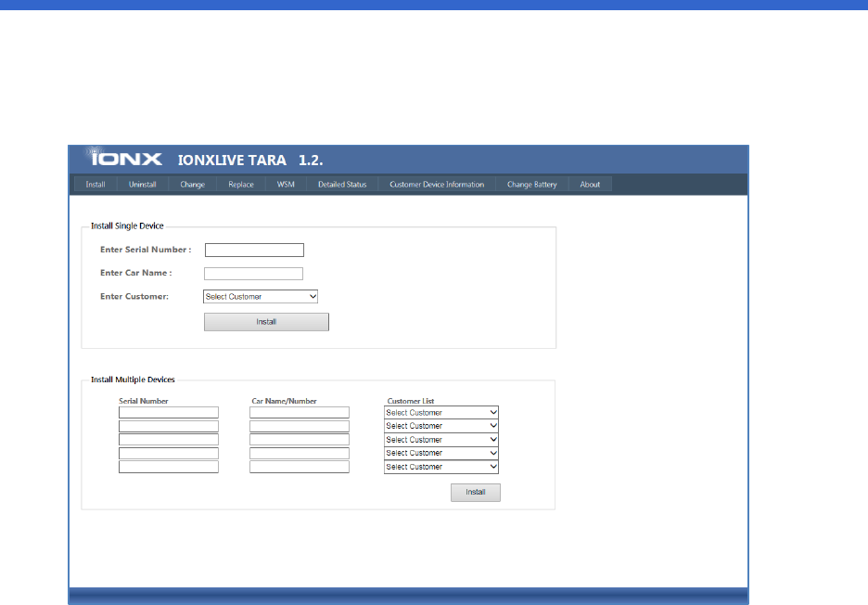Viewport: 868px width, 605px height.
Task: Click third row Car Name/Number field
Action: click(300, 440)
